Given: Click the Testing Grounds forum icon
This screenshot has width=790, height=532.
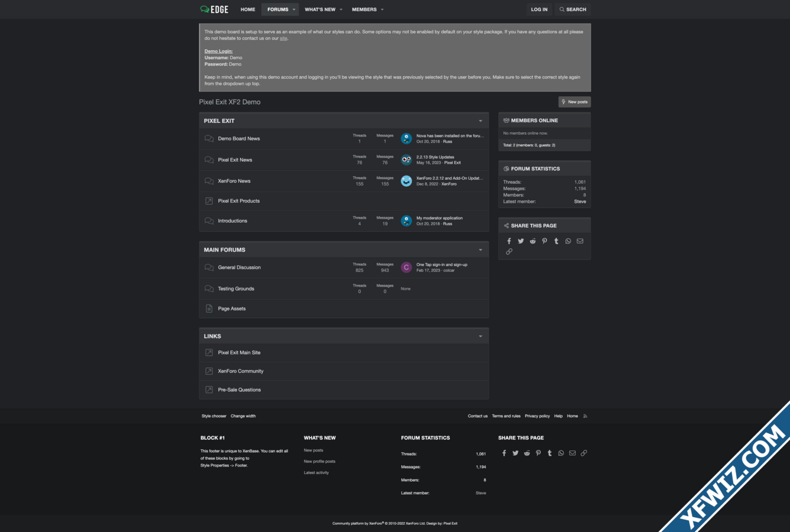Looking at the screenshot, I should point(209,288).
